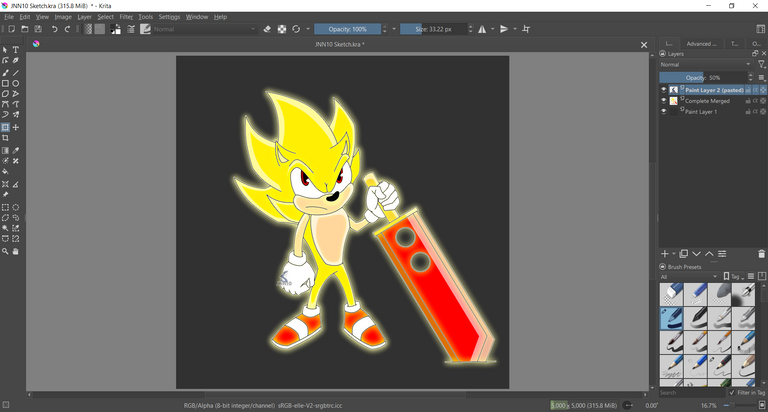Screen dimensions: 768x412
Task: Toggle horizontal mirror tool
Action: (482, 29)
